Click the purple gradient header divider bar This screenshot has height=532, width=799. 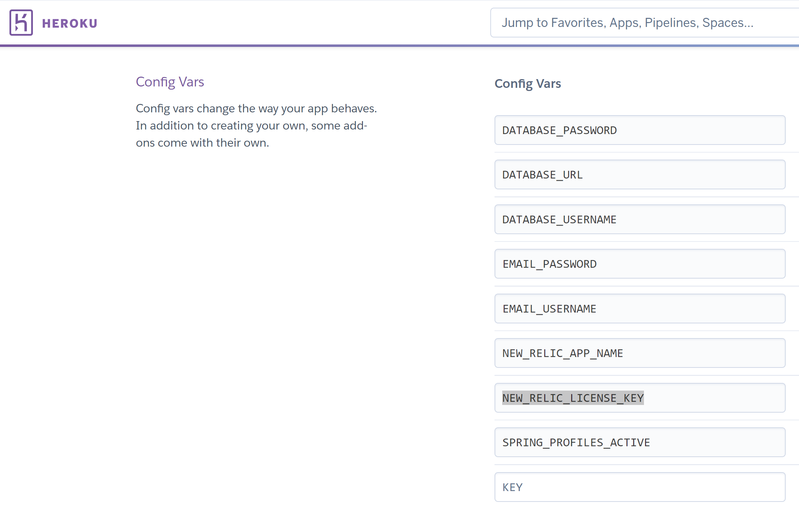click(399, 45)
